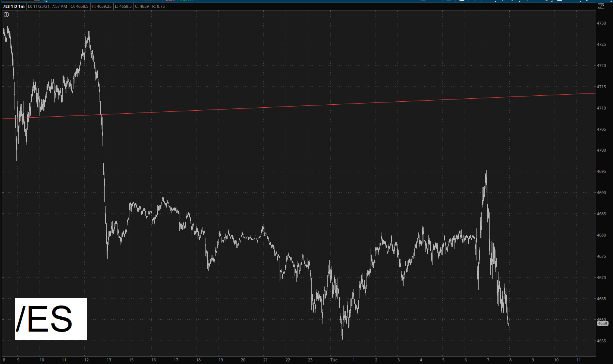Click the large white /ES label box
The height and width of the screenshot is (364, 613).
(51, 319)
